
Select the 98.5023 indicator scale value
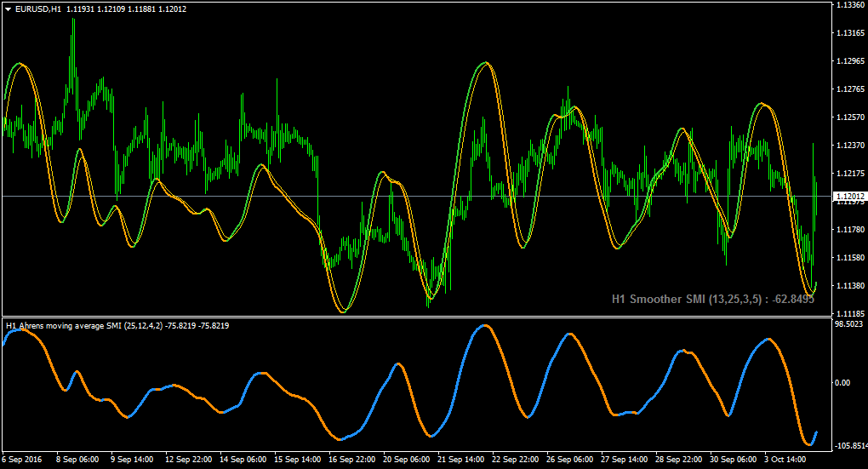(x=848, y=324)
